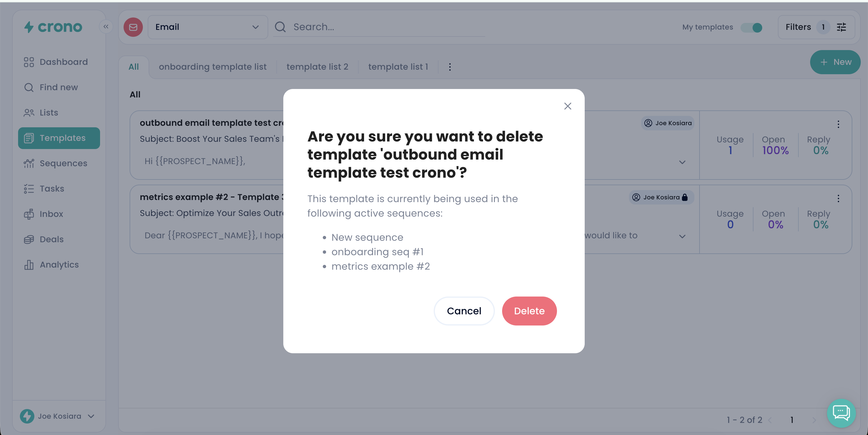This screenshot has height=435, width=868.
Task: Expand the outbound email template preview chevron
Action: [x=682, y=163]
